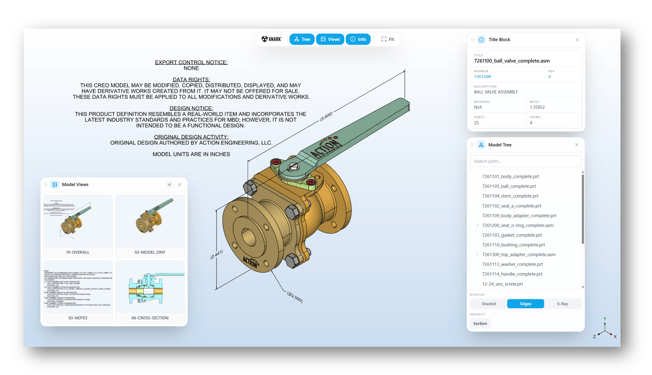Click the model tree scroll down arrow
Image resolution: width=652 pixels, height=375 pixels.
(x=583, y=287)
